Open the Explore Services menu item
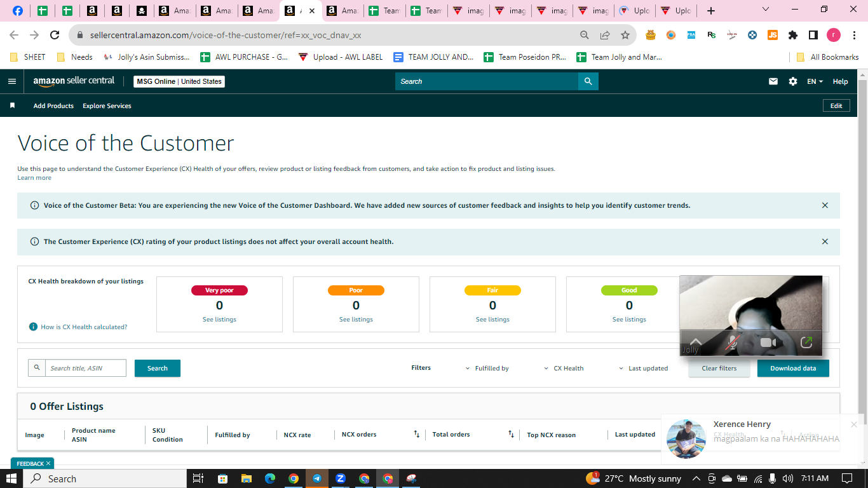The image size is (868, 488). tap(107, 106)
